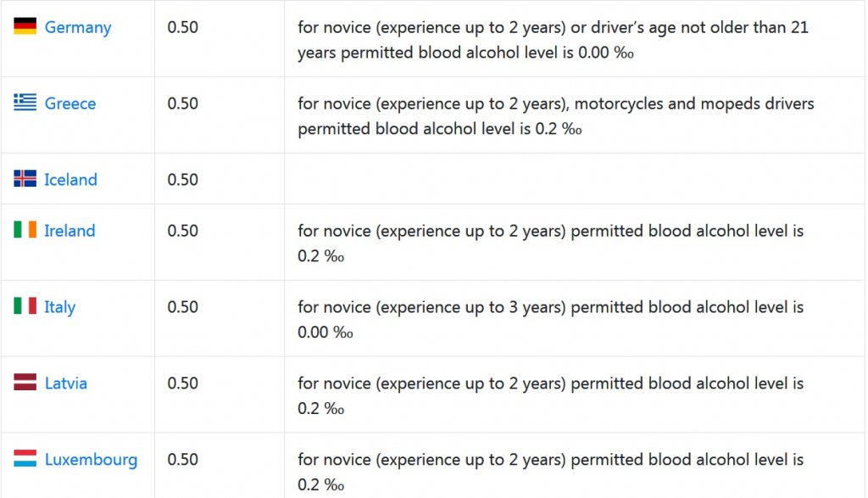868x498 pixels.
Task: Open the Greece country link
Action: [70, 104]
